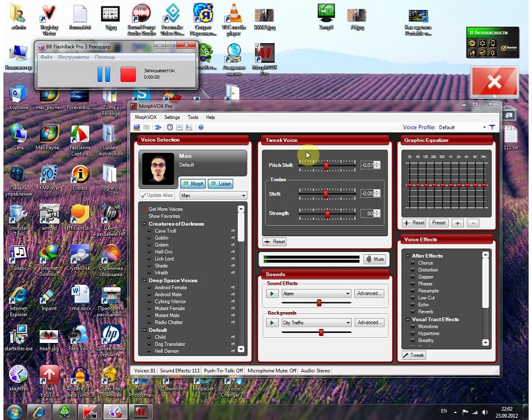Click the Man voice avatar picture

158,169
